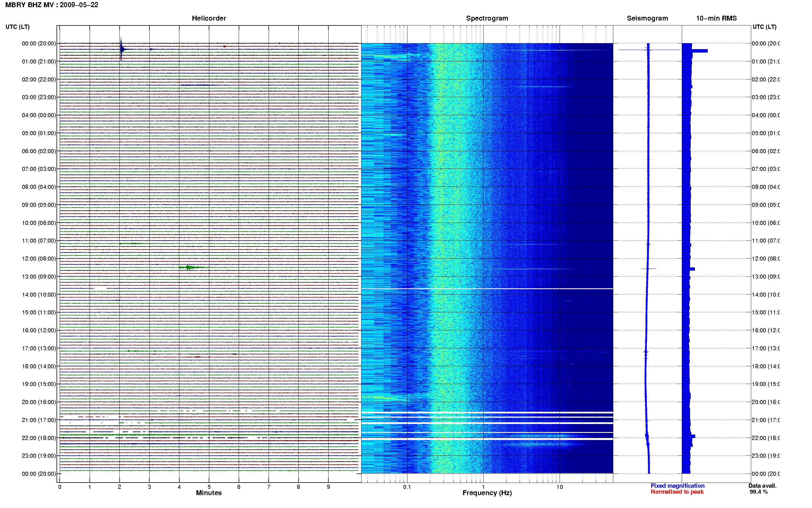Click the left 'UTC (LT)' axis label
812x508 pixels.
pyautogui.click(x=17, y=27)
